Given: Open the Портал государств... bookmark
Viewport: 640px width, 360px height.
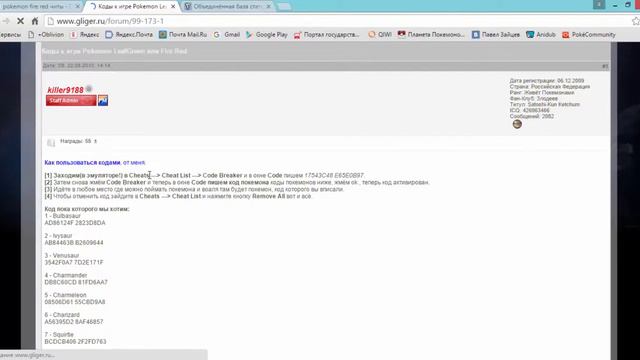Looking at the screenshot, I should pos(327,35).
